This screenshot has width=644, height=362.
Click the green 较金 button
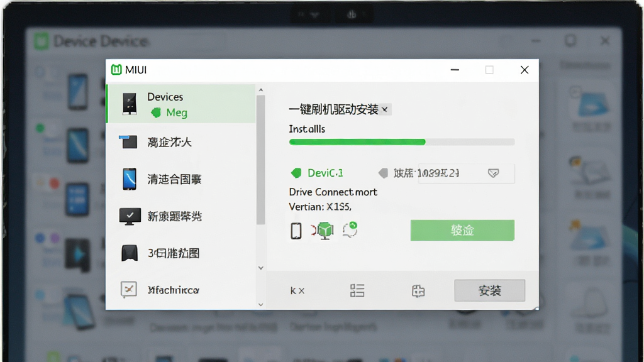(462, 230)
